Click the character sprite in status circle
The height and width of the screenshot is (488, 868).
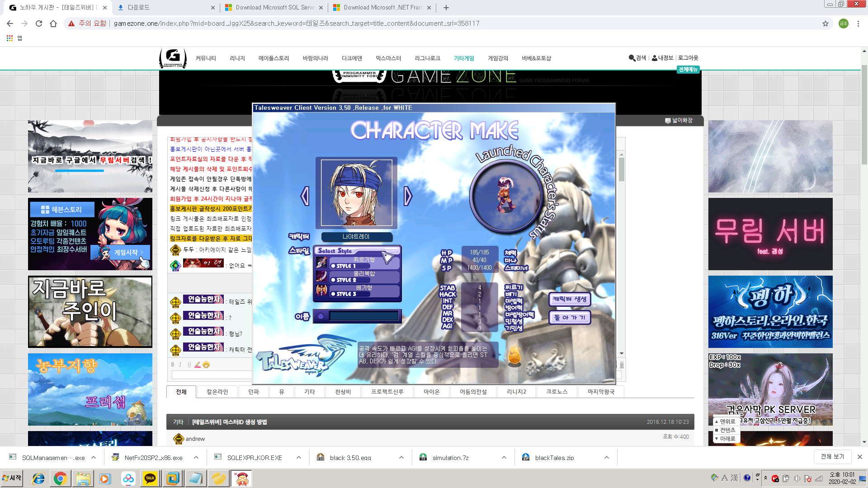point(506,195)
